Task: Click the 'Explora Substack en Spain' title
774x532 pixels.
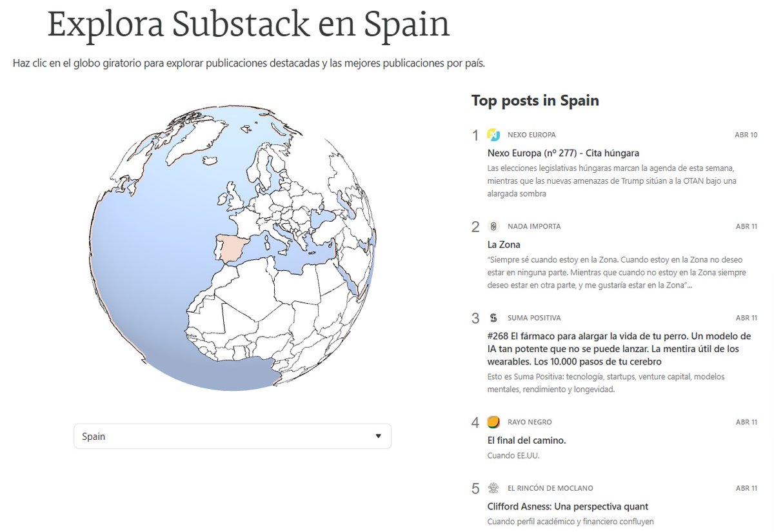Action: pos(248,24)
